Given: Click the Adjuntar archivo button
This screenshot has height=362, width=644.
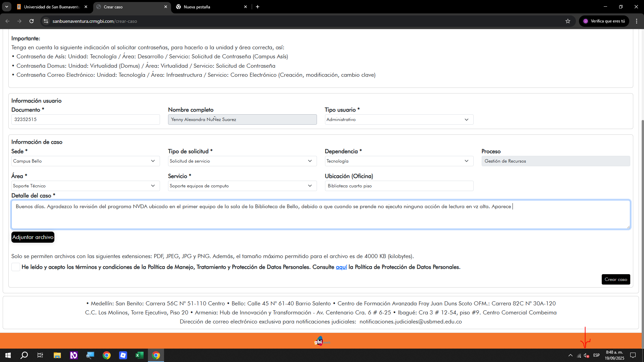Looking at the screenshot, I should tap(33, 237).
